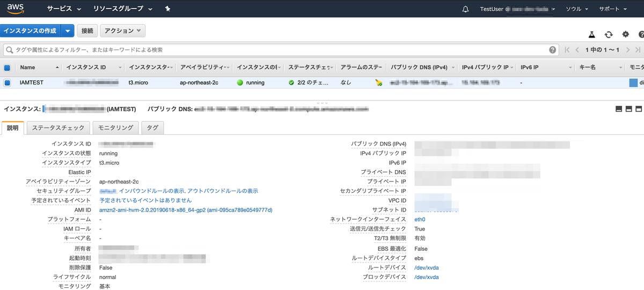
Task: Open the アクション dropdown
Action: click(122, 31)
